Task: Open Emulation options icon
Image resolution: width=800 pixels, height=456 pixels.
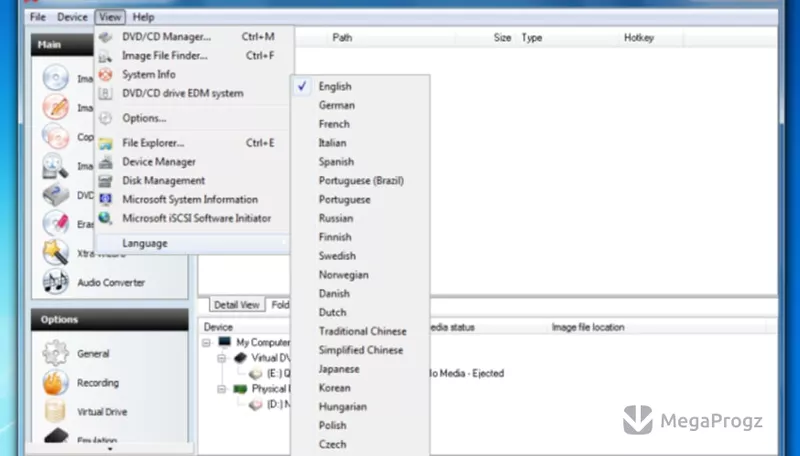Action: tap(56, 437)
